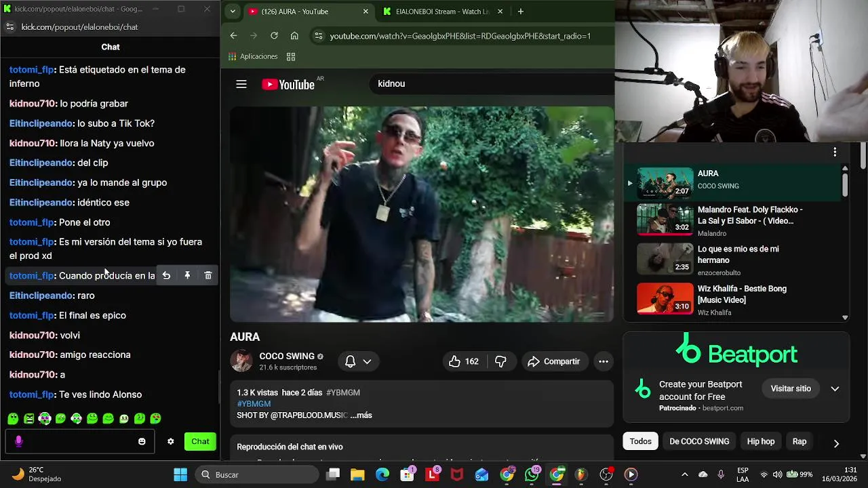
Task: Select the Rap filter chip
Action: [800, 441]
